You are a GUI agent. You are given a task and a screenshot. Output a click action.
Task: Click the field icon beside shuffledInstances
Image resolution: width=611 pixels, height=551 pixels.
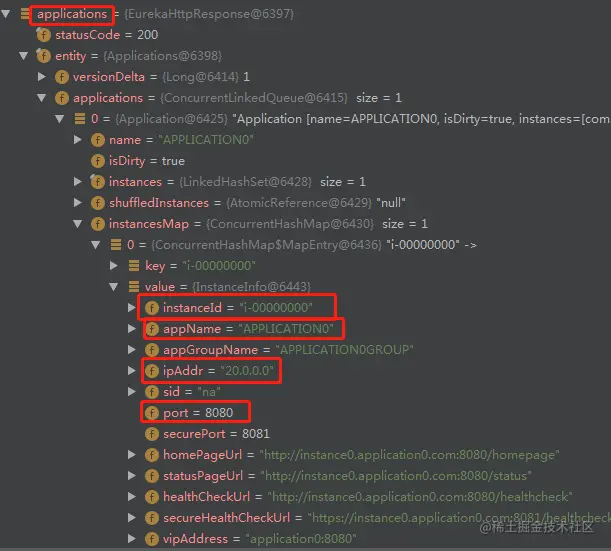coord(97,203)
